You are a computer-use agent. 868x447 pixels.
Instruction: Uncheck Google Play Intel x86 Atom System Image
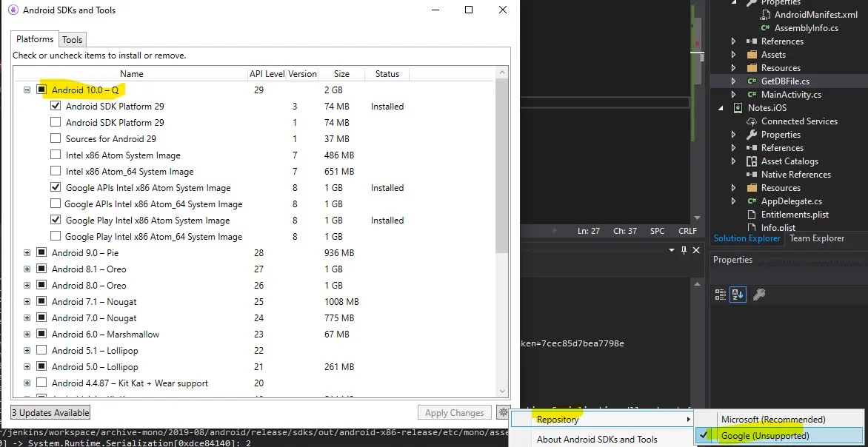click(x=56, y=220)
